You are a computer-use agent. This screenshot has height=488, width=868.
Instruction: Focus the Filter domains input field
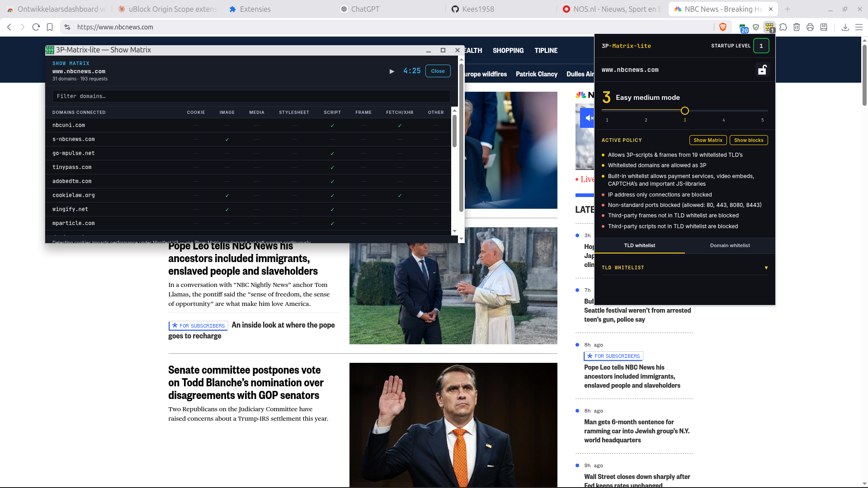click(x=251, y=96)
